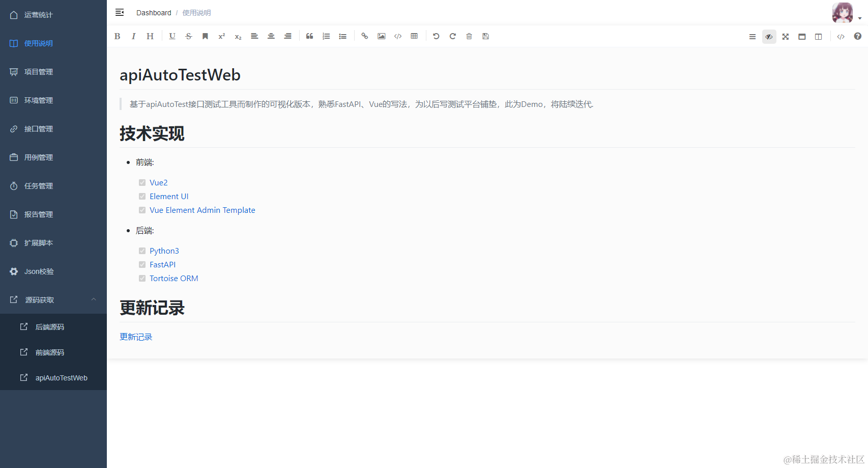
Task: Insert an image
Action: coord(381,36)
